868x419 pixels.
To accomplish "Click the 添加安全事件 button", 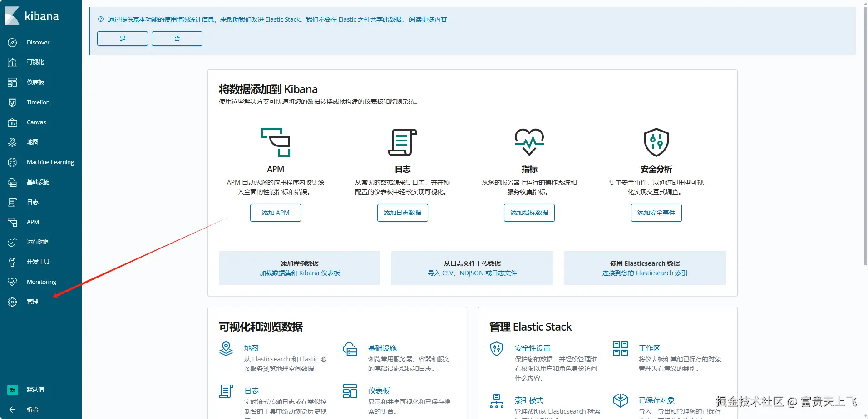I will 656,213.
